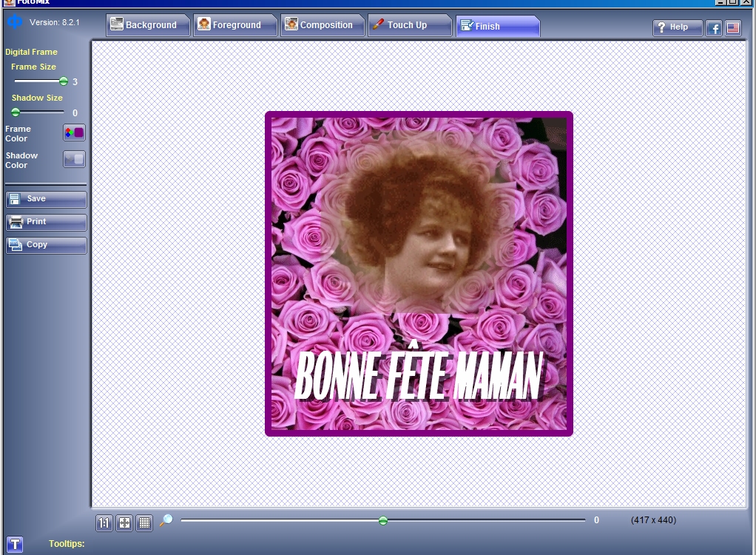This screenshot has height=555, width=756.
Task: Click the FotoMix logo icon beside version
Action: click(15, 21)
